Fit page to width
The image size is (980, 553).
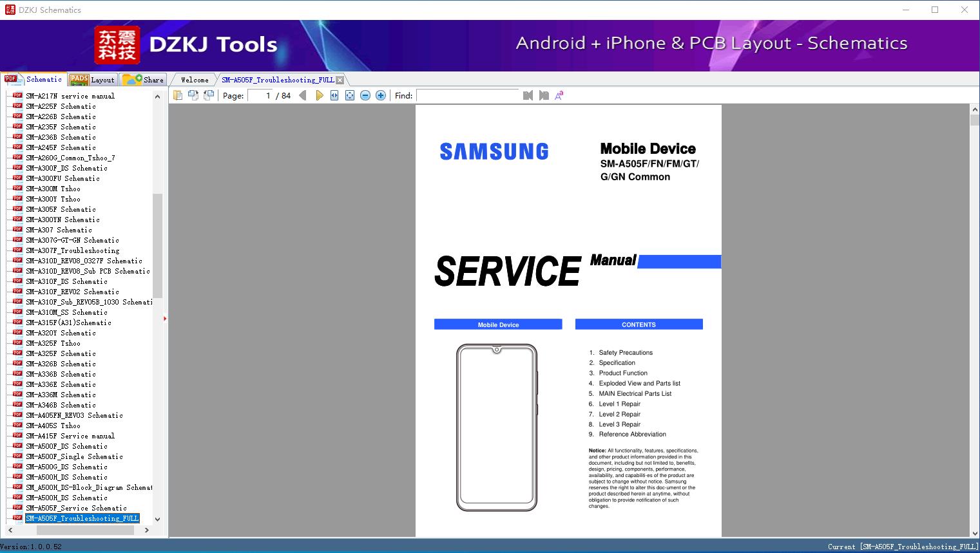point(334,95)
